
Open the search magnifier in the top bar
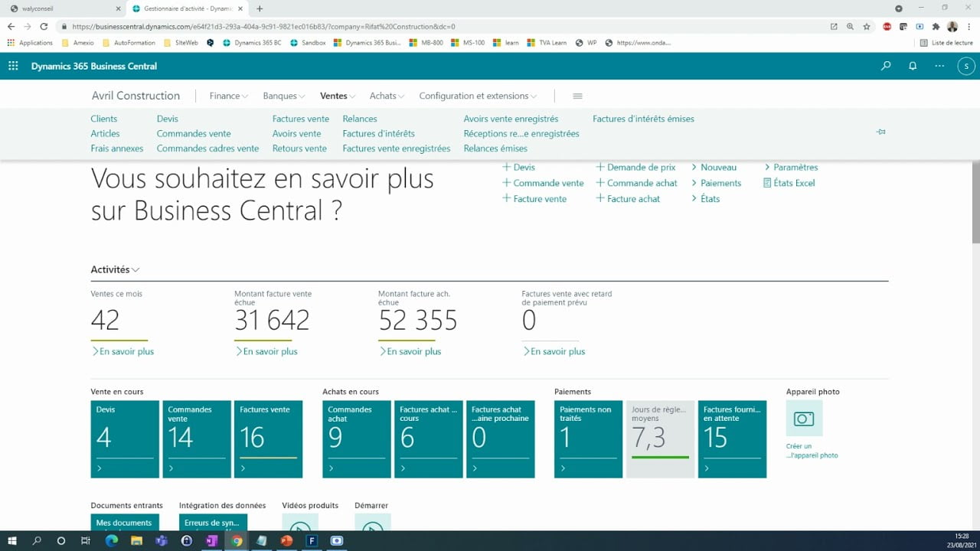tap(886, 66)
